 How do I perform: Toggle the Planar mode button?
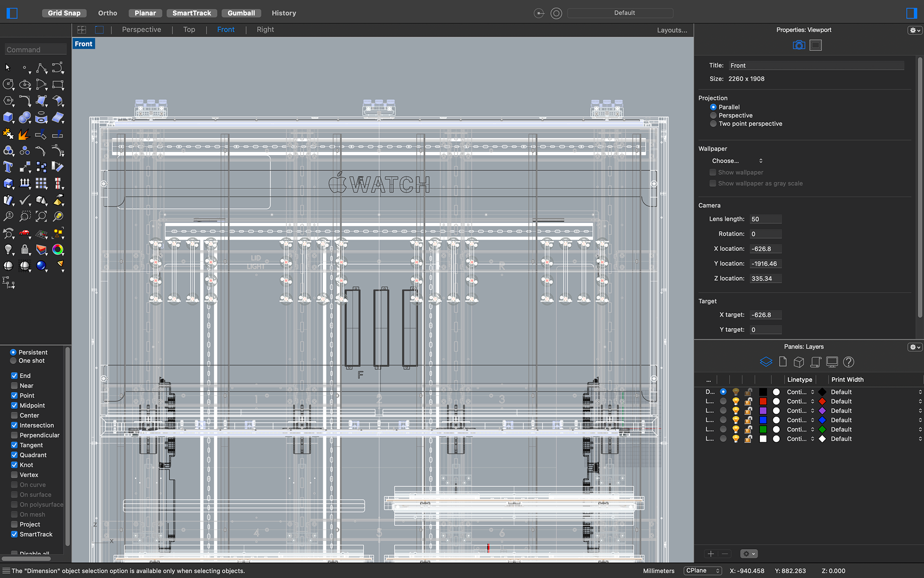[x=145, y=13]
